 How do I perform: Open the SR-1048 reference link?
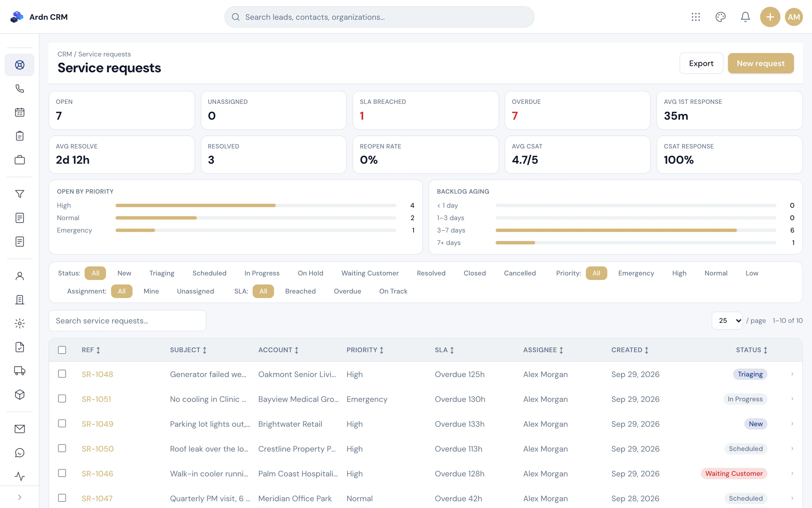click(x=97, y=374)
